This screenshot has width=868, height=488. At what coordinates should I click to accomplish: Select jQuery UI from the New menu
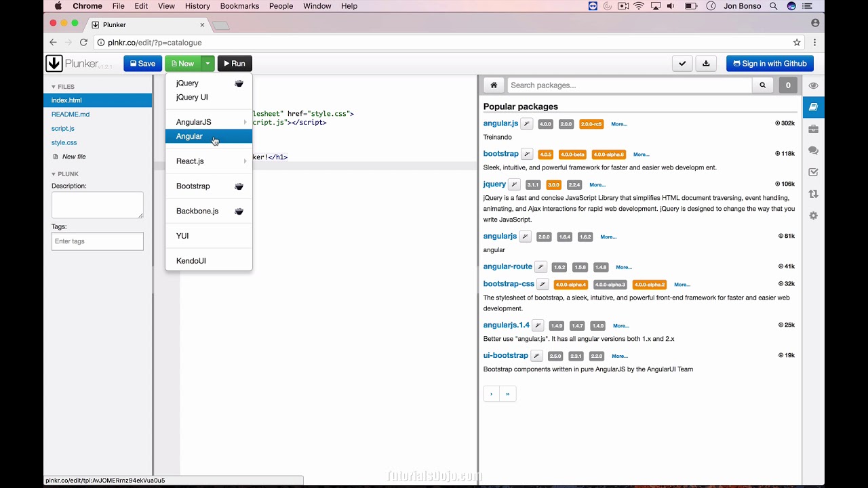(x=209, y=97)
